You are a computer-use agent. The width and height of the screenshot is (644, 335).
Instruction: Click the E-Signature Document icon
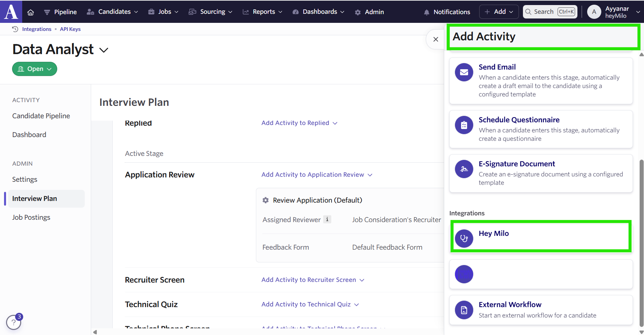[x=464, y=169]
